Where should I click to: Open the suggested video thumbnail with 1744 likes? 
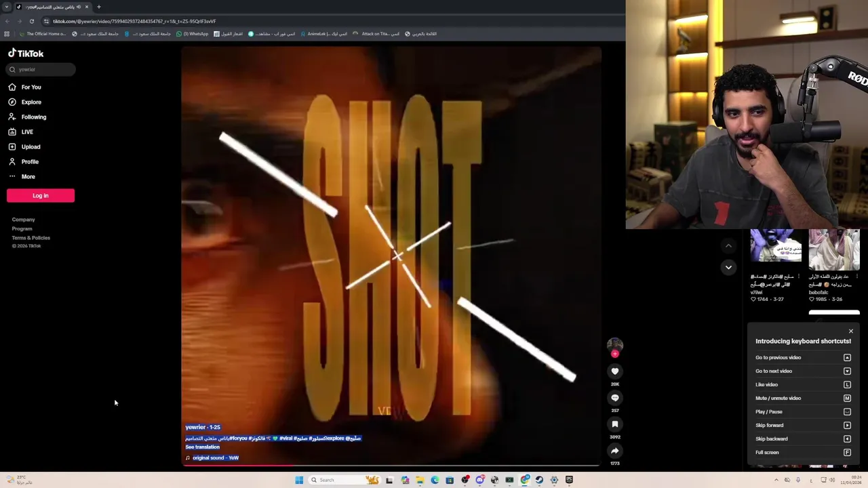coord(776,245)
